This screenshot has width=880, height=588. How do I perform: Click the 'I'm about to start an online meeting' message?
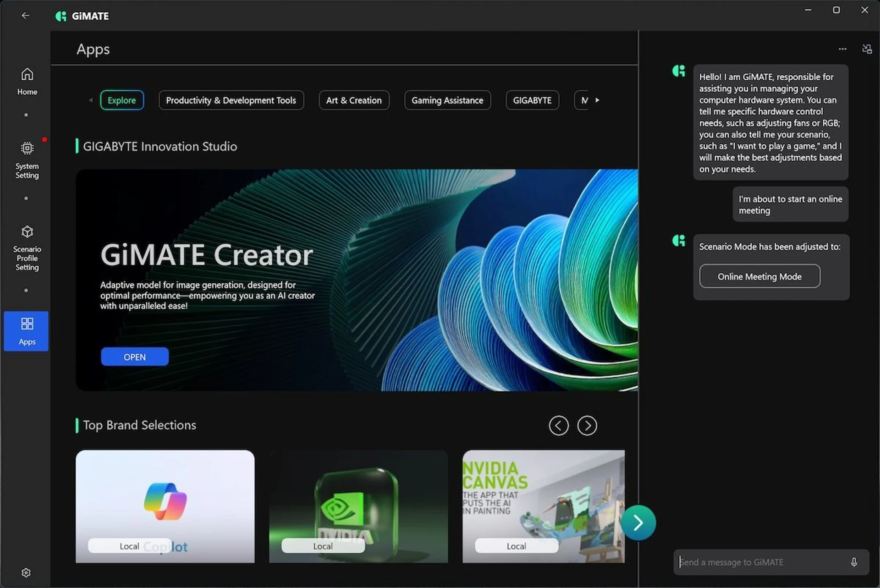point(790,204)
